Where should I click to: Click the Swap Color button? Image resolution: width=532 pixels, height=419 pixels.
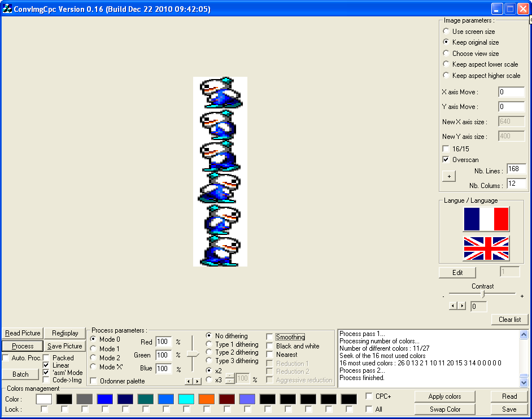click(x=444, y=409)
